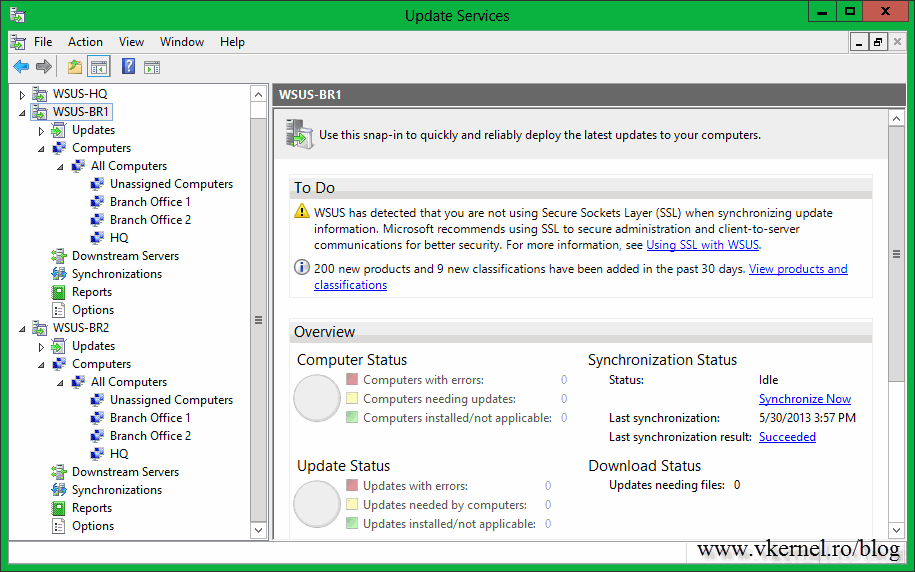Click the info icon beside new products message

(x=302, y=268)
